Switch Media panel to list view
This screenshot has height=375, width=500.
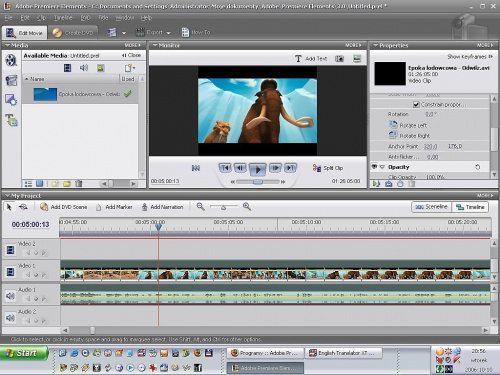tap(29, 184)
